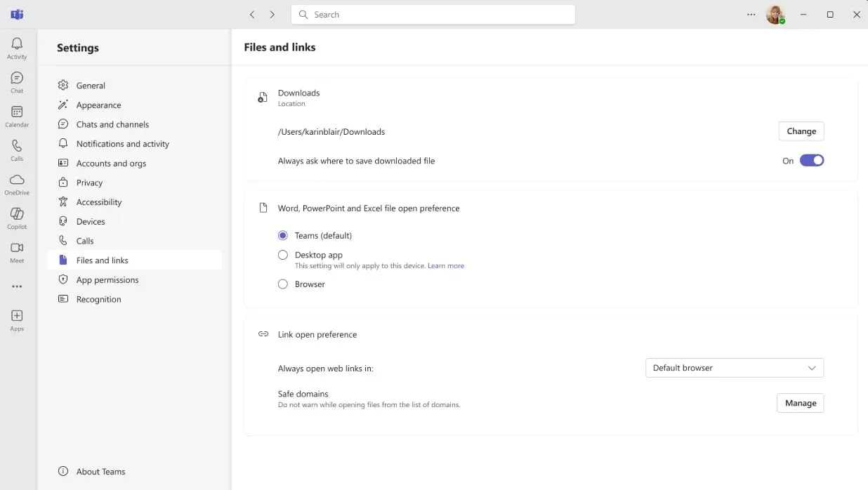Go forward with the right arrow
The height and width of the screenshot is (490, 868).
click(272, 14)
